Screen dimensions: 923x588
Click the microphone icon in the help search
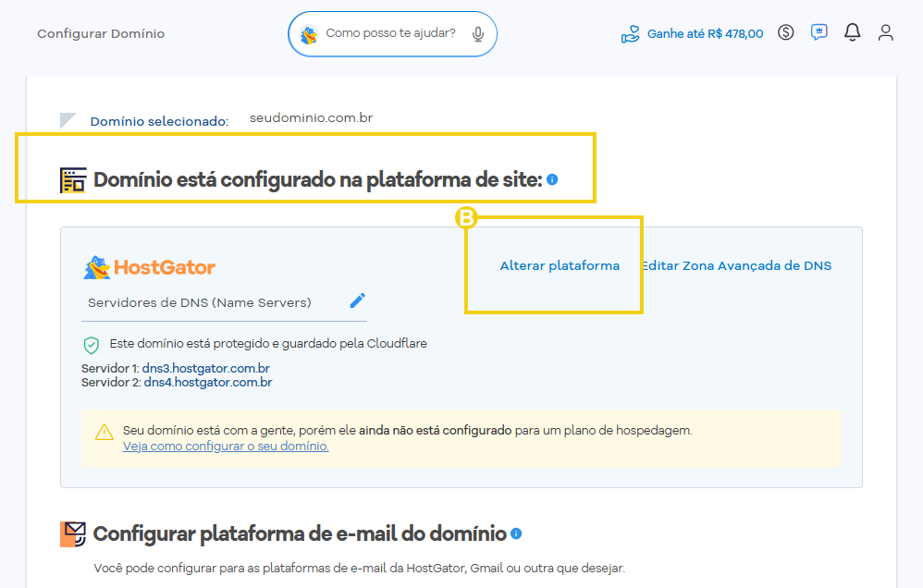click(478, 34)
